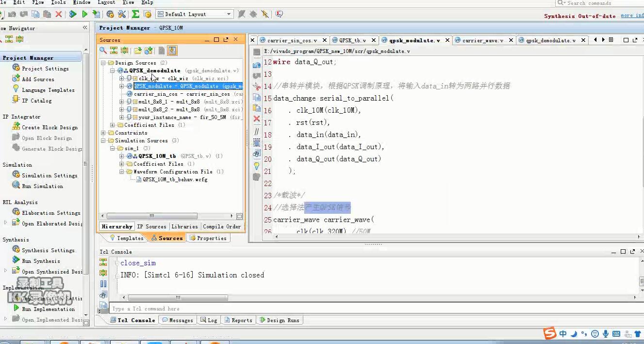
Task: Click the Copy icon in main toolbar
Action: coord(35,14)
